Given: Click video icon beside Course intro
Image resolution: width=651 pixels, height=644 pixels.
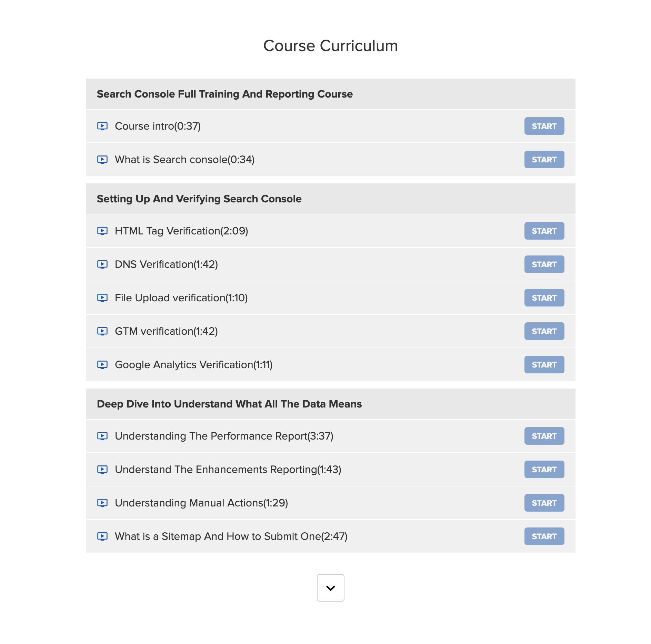Looking at the screenshot, I should click(102, 126).
